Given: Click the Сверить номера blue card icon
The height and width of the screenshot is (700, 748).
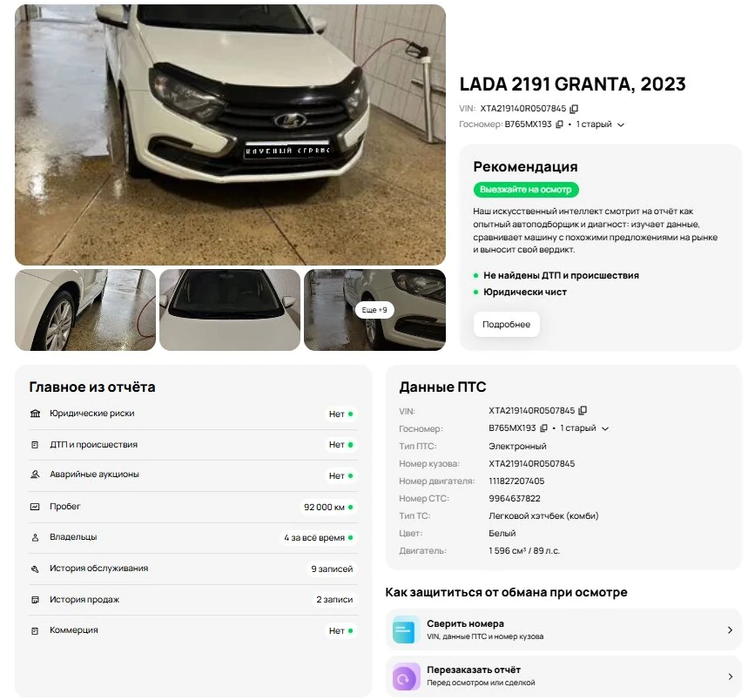Looking at the screenshot, I should click(x=405, y=629).
